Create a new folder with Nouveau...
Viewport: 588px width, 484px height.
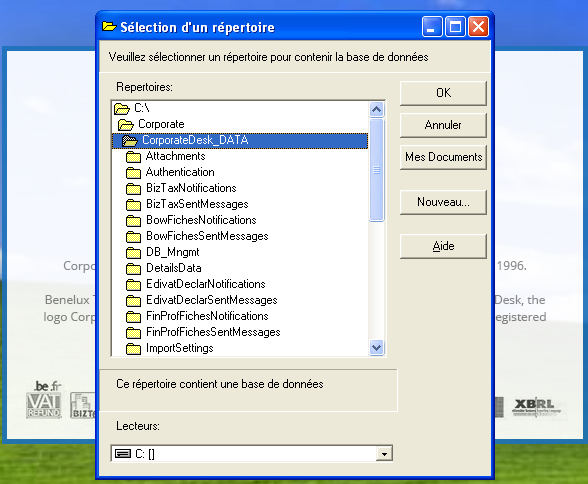pyautogui.click(x=443, y=202)
